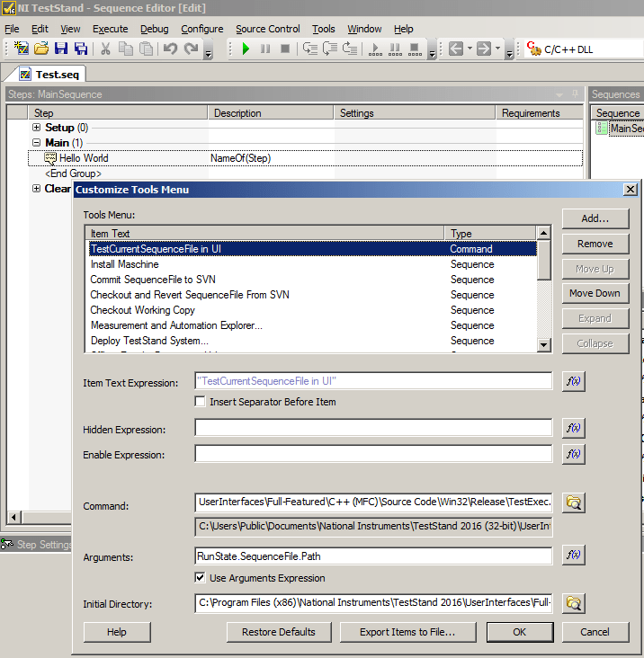Open the Source Control menu
This screenshot has height=658, width=644.
coord(267,29)
